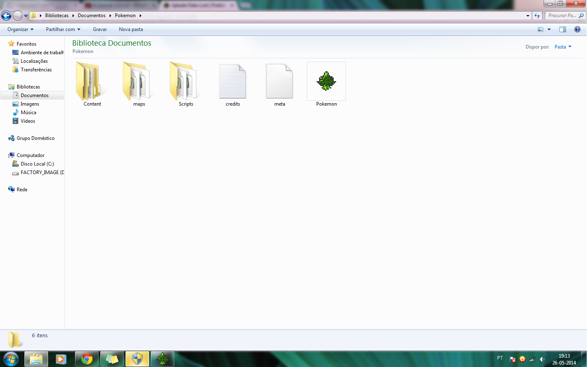
Task: Click the search magnifier icon
Action: tap(581, 15)
